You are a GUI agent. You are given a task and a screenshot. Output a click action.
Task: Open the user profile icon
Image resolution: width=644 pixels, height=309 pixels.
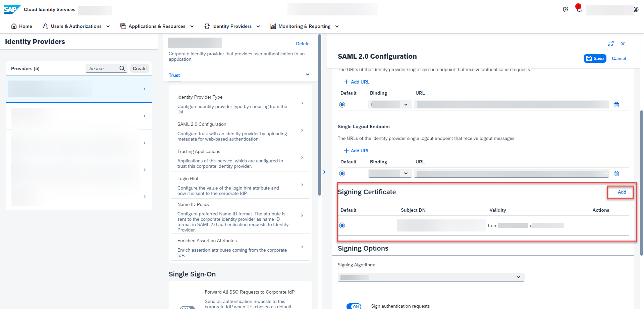[x=636, y=9]
